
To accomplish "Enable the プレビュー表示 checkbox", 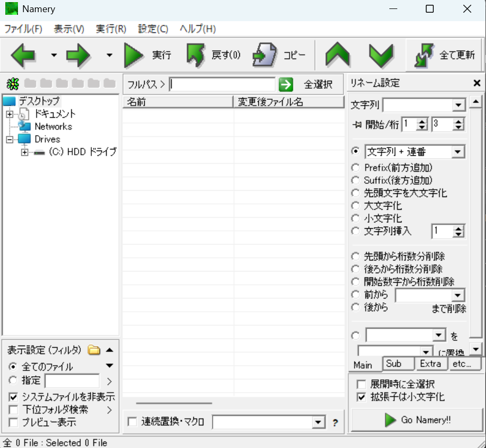I will coord(13,422).
